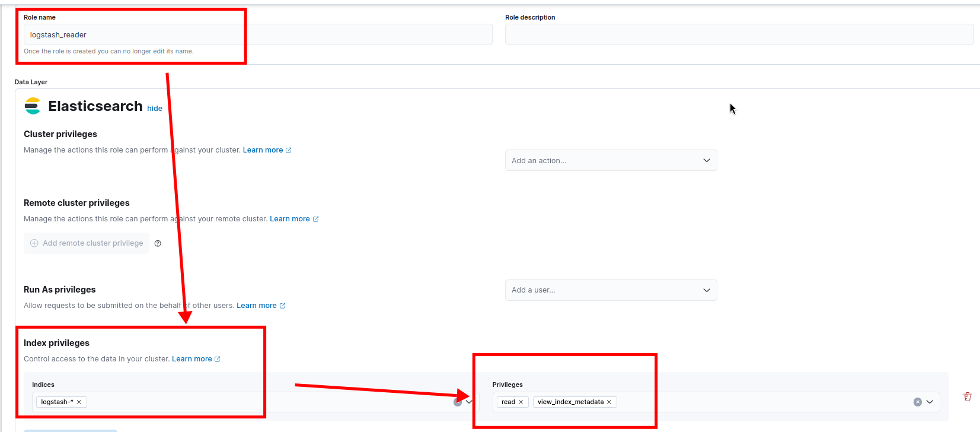Click the plus icon in Add remote cluster privilege
980x432 pixels.
pos(34,243)
